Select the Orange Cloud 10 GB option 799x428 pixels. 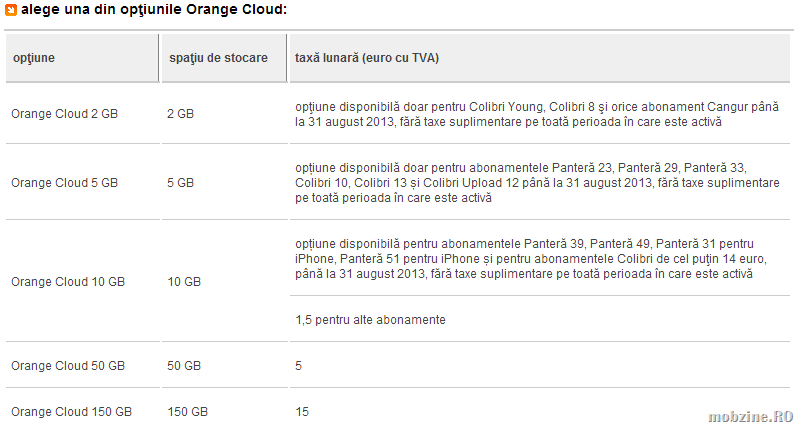pyautogui.click(x=68, y=282)
